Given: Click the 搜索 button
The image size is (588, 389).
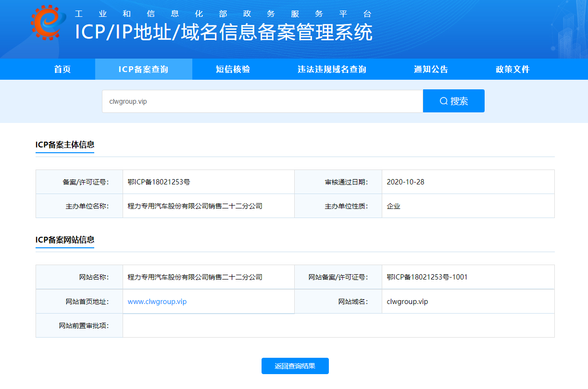Looking at the screenshot, I should pyautogui.click(x=454, y=101).
